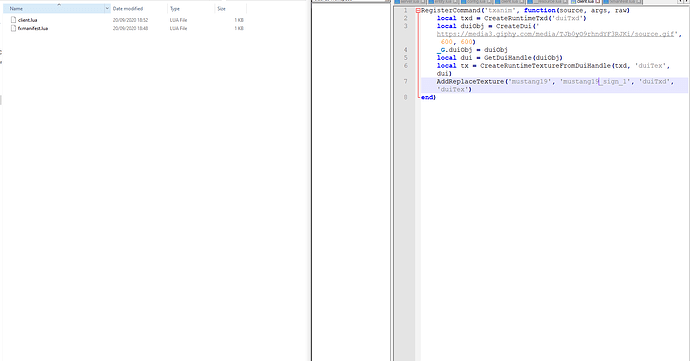Close the active client.lua editor tab
This screenshot has width=690, height=361.
pyautogui.click(x=598, y=2)
